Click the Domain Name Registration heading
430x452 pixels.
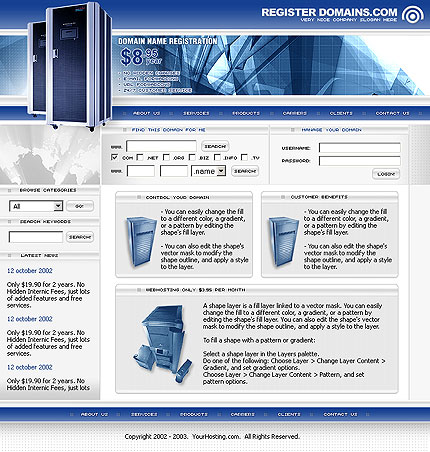[168, 41]
